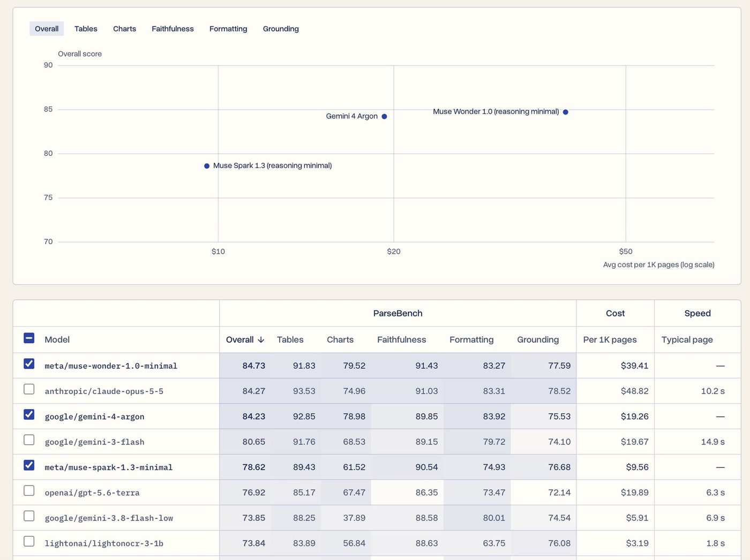Check the anthropic/claude-opus-5-5 checkbox
Image resolution: width=750 pixels, height=560 pixels.
click(x=29, y=389)
